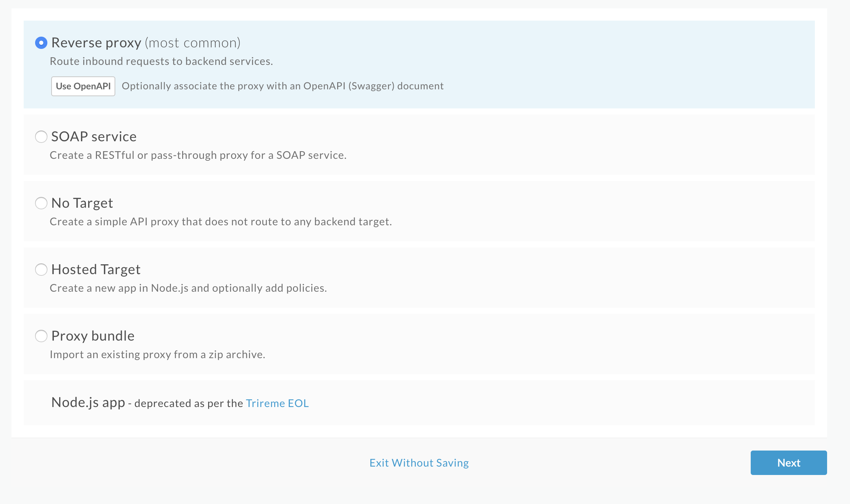850x504 pixels.
Task: Select the No Target option
Action: [41, 202]
